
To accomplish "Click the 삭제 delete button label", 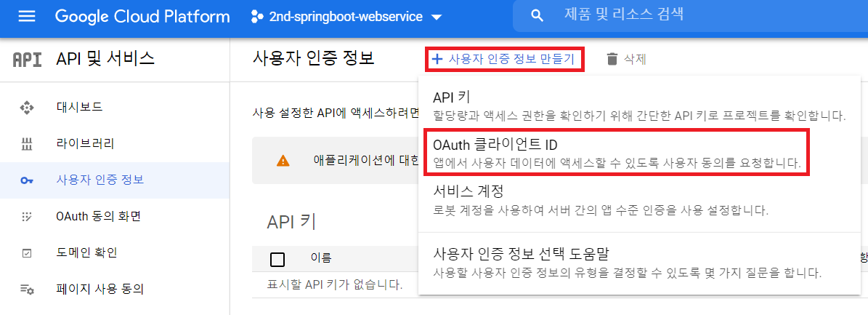I will coord(635,59).
